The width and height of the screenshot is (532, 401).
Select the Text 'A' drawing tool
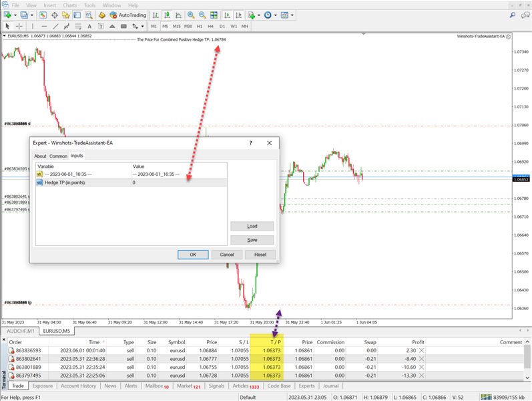89,26
